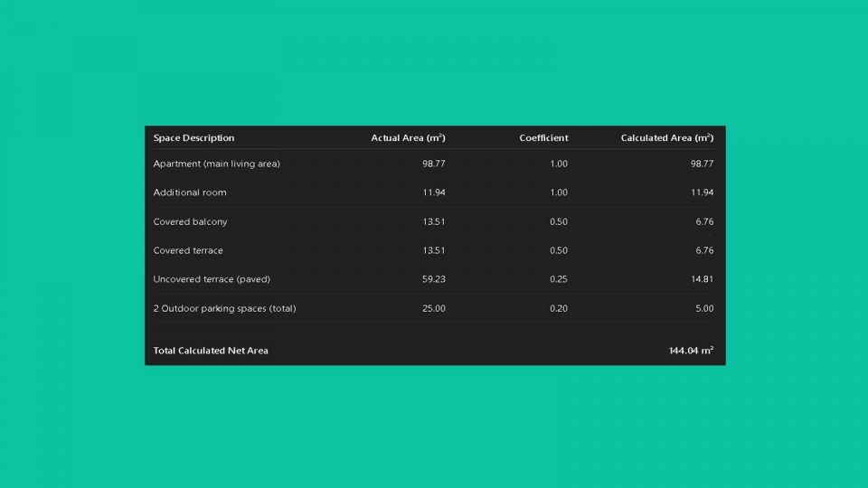Select the Apartment (main living area) row label
Screen dimensions: 868x488
216,164
